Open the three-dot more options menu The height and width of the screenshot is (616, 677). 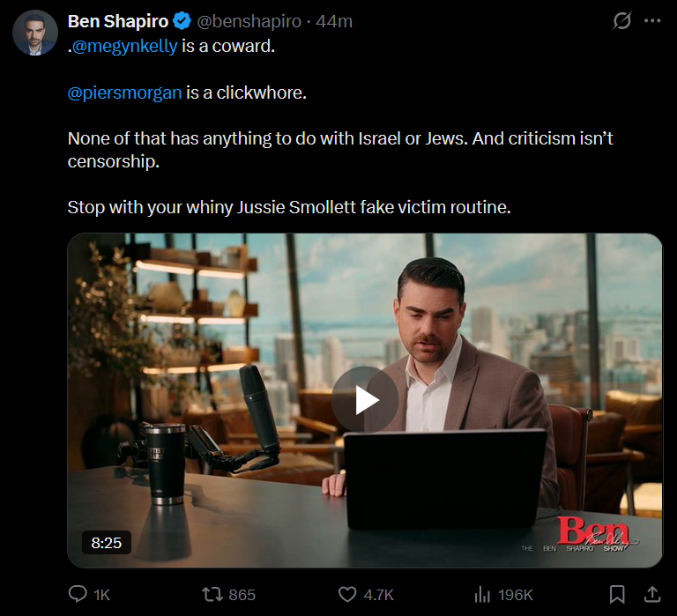point(652,21)
